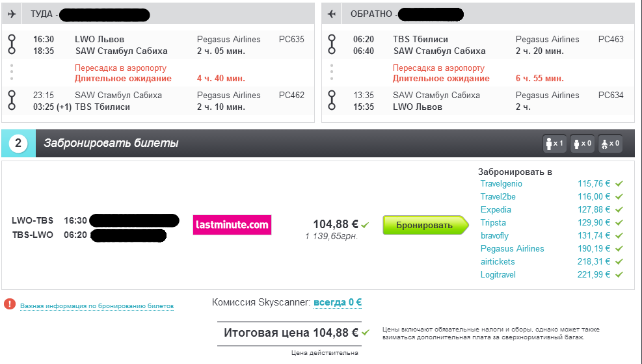
Task: Open the Travelgenio booking link
Action: pos(501,184)
